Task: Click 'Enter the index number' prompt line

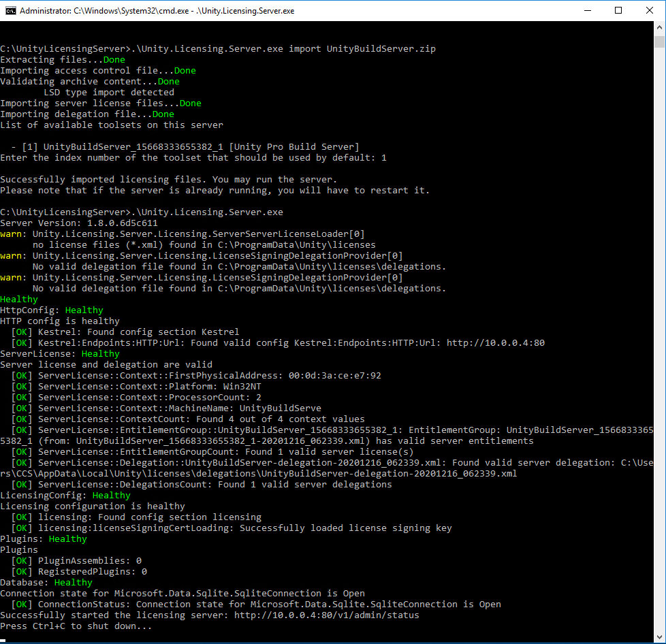Action: click(193, 158)
